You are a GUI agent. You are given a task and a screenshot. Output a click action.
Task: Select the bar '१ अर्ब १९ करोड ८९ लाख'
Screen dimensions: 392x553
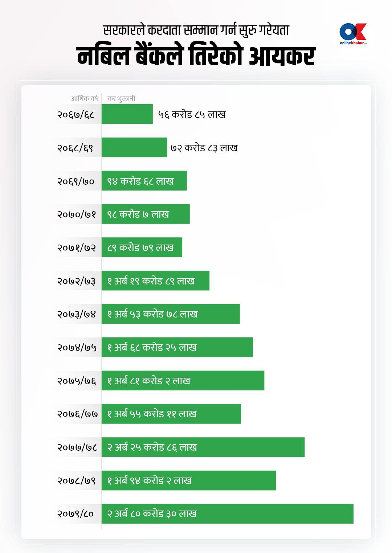click(x=155, y=281)
